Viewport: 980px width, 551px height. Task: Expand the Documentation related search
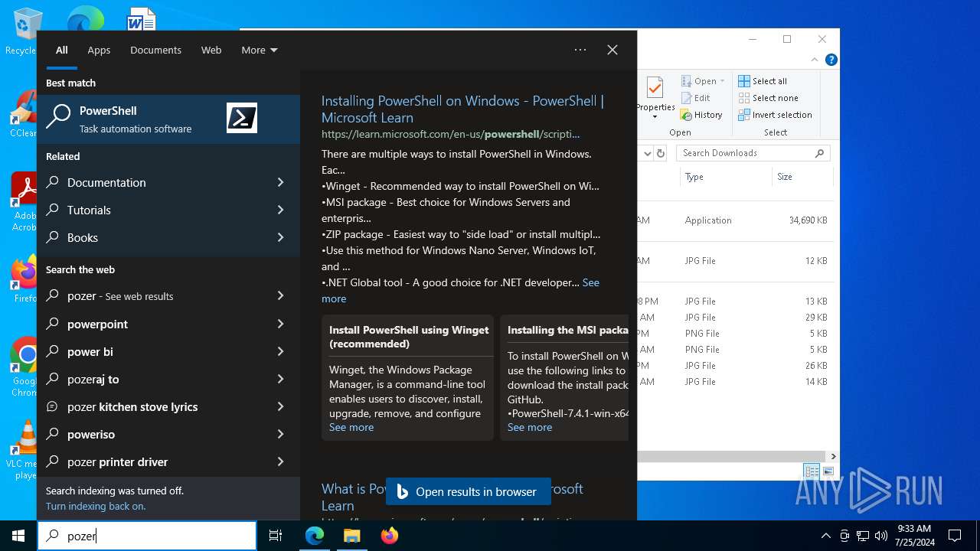(x=280, y=182)
